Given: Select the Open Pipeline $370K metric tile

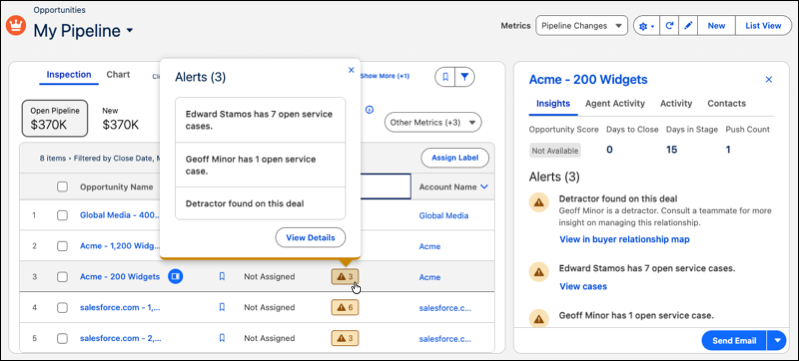Looking at the screenshot, I should [55, 119].
